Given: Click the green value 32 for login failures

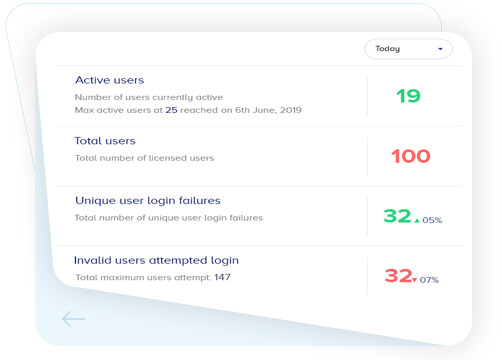Looking at the screenshot, I should click(397, 216).
